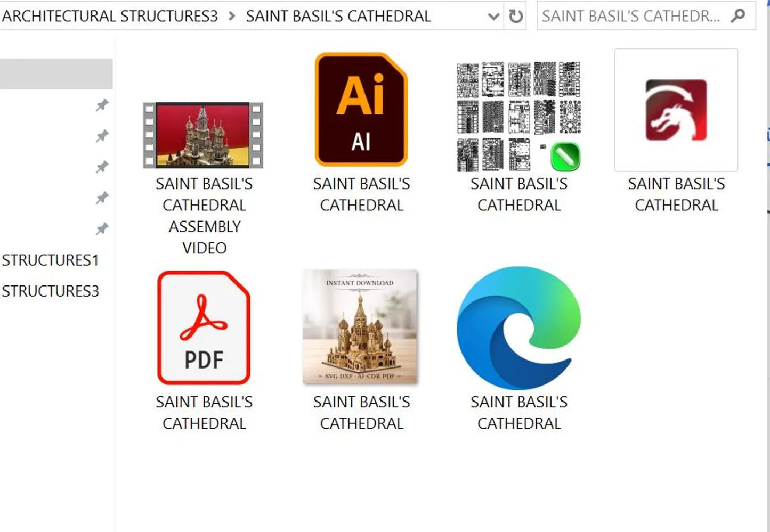Click the refresh button in the address bar
The width and height of the screenshot is (770, 532).
coord(516,17)
